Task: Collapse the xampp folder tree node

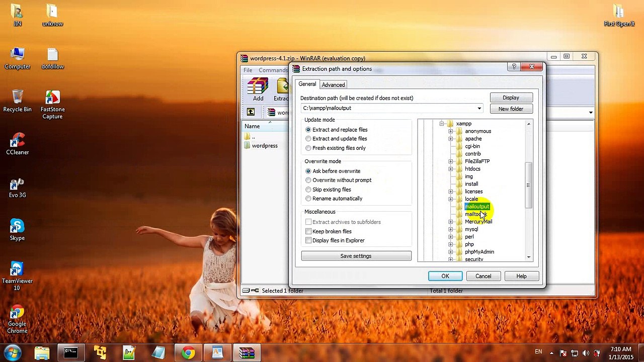Action: [x=441, y=124]
